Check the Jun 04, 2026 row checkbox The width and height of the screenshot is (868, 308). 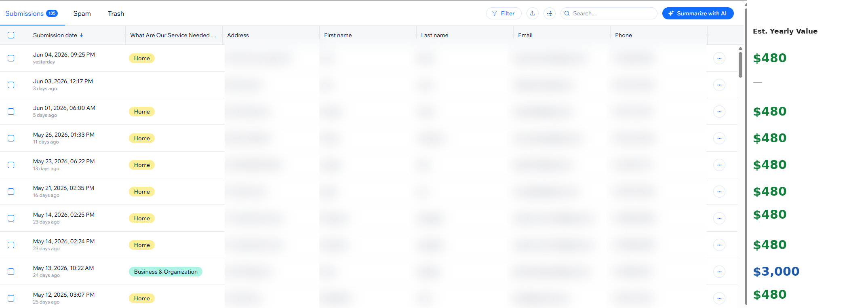coord(11,58)
